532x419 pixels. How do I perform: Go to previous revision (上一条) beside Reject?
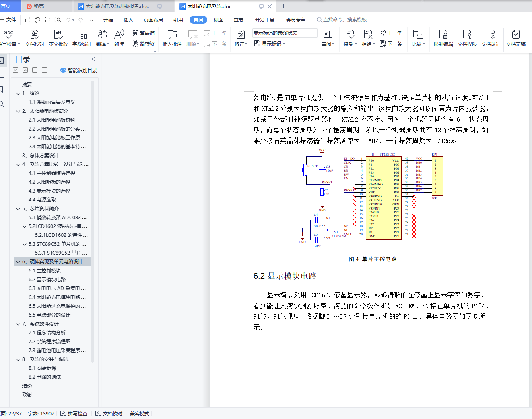pyautogui.click(x=391, y=33)
